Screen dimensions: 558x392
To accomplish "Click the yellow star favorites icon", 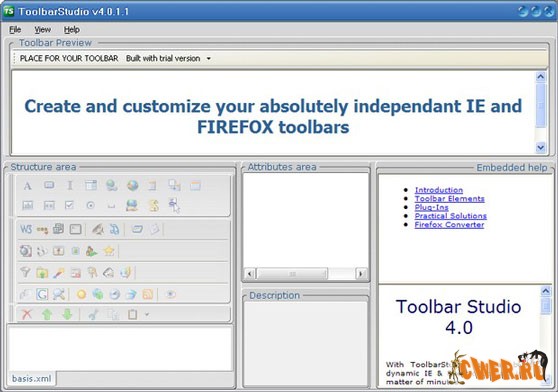I will pyautogui.click(x=109, y=251).
